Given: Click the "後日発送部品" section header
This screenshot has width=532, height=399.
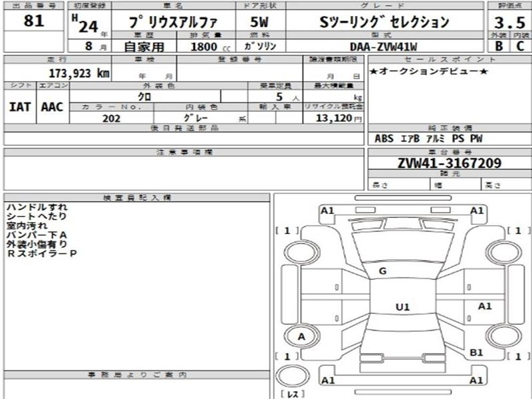Looking at the screenshot, I should 184,128.
